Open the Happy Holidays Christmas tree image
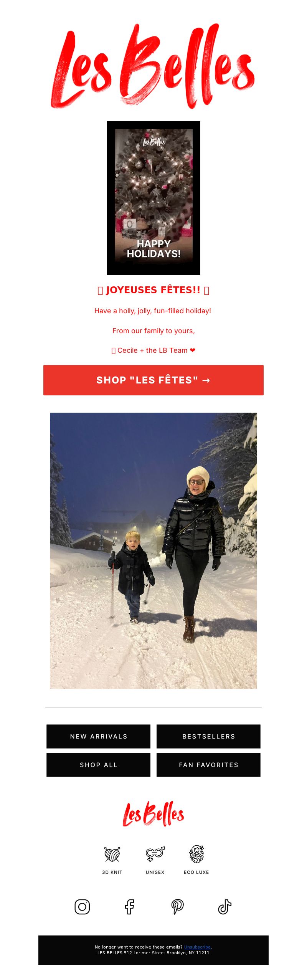The width and height of the screenshot is (307, 980). click(153, 198)
